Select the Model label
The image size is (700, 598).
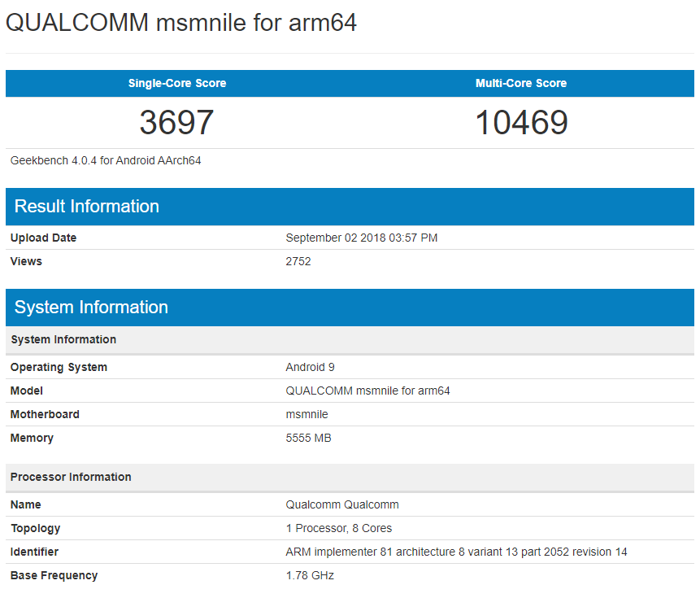tap(27, 391)
